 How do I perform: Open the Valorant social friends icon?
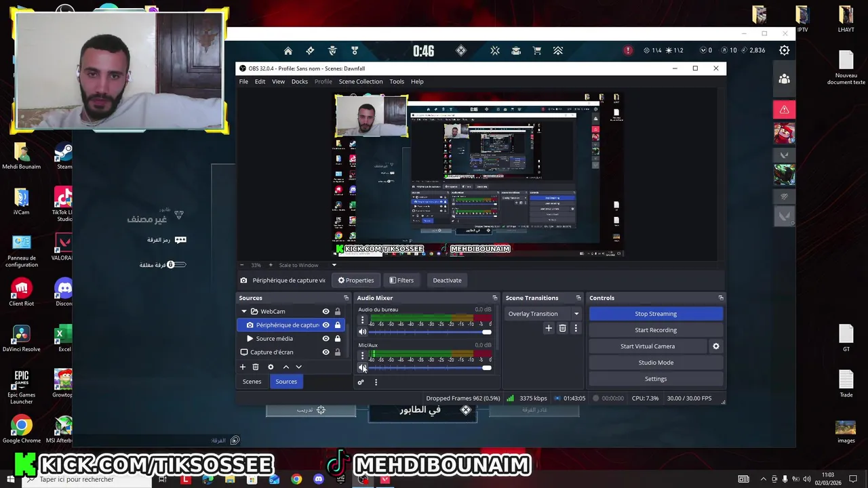[785, 79]
